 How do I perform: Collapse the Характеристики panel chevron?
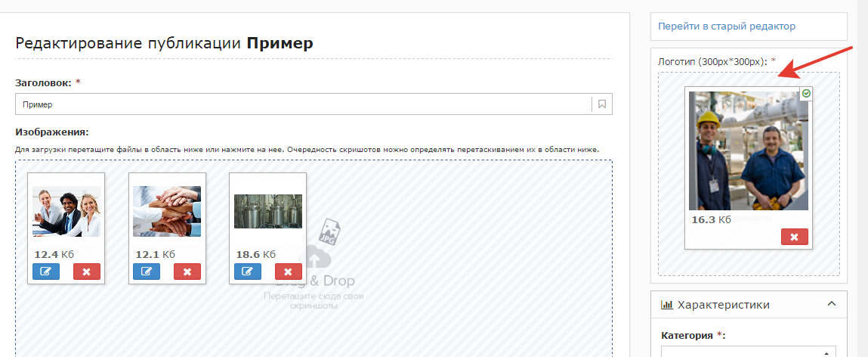[x=831, y=304]
